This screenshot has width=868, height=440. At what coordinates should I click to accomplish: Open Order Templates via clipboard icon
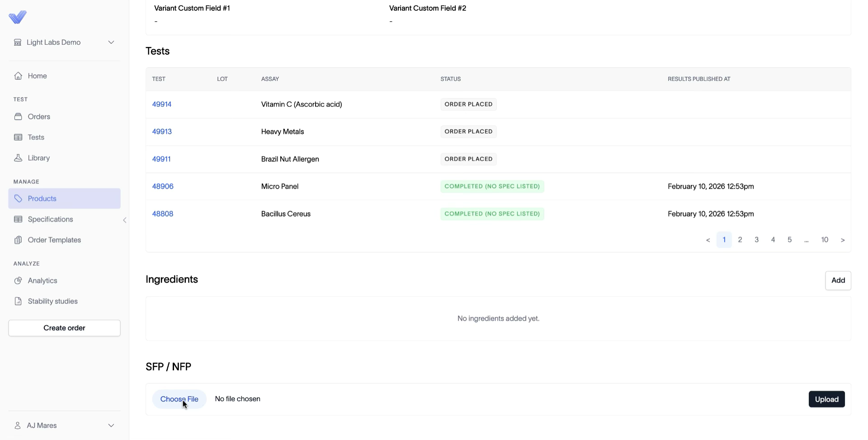(18, 240)
